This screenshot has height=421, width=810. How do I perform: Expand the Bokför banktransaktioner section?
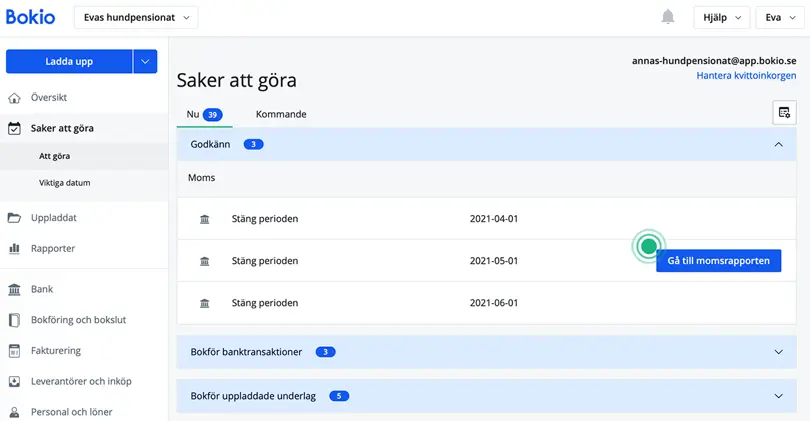tap(778, 352)
